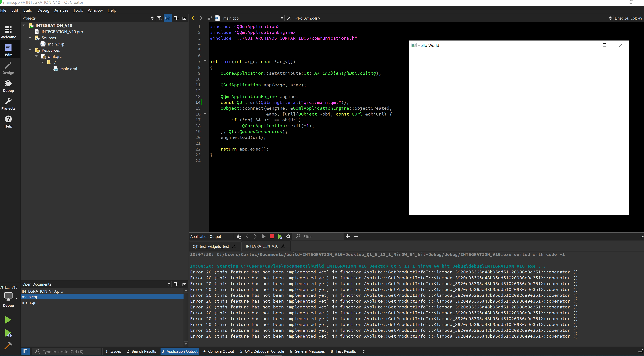
Task: Switch to Design mode in sidebar
Action: tap(8, 68)
